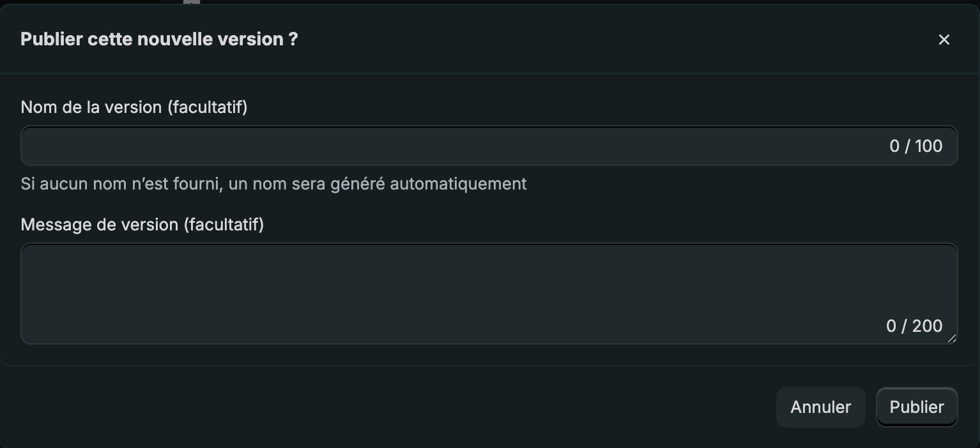Close the publish dialog with the X icon

click(944, 40)
